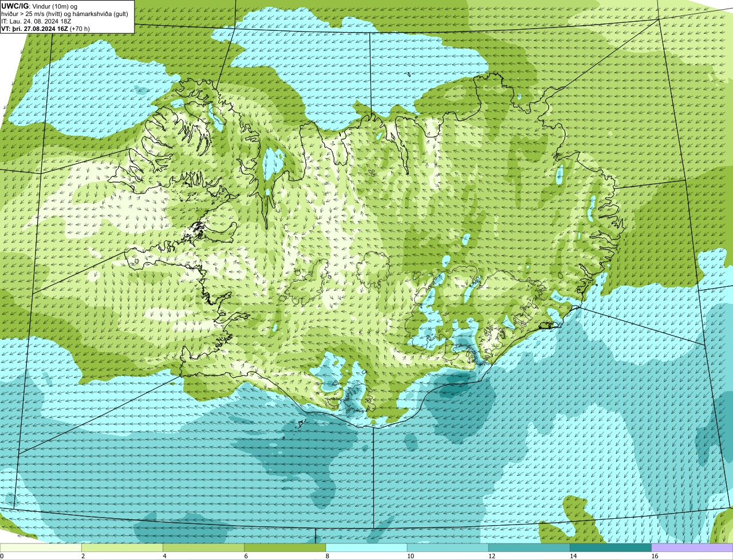Click the bold "UWC/IG" title text
This screenshot has height=560, width=733.
click(14, 6)
